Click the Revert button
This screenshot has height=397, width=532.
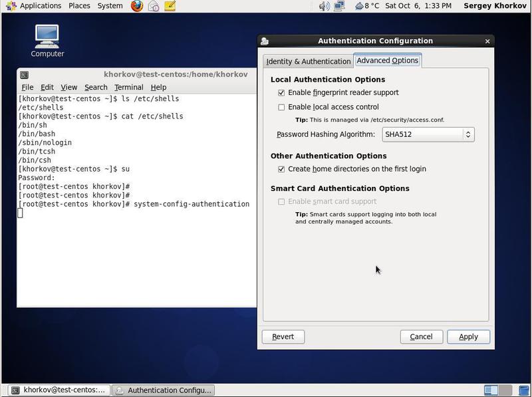283,336
